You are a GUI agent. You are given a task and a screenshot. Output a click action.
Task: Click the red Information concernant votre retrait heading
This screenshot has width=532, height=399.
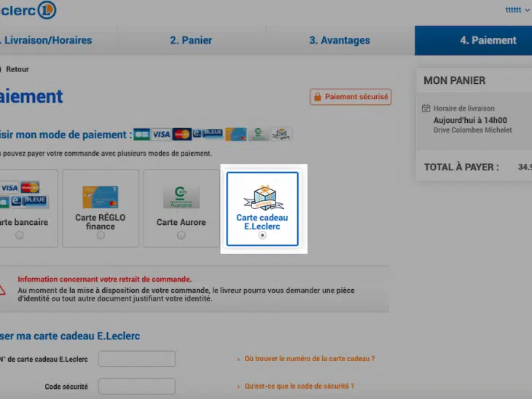point(104,279)
